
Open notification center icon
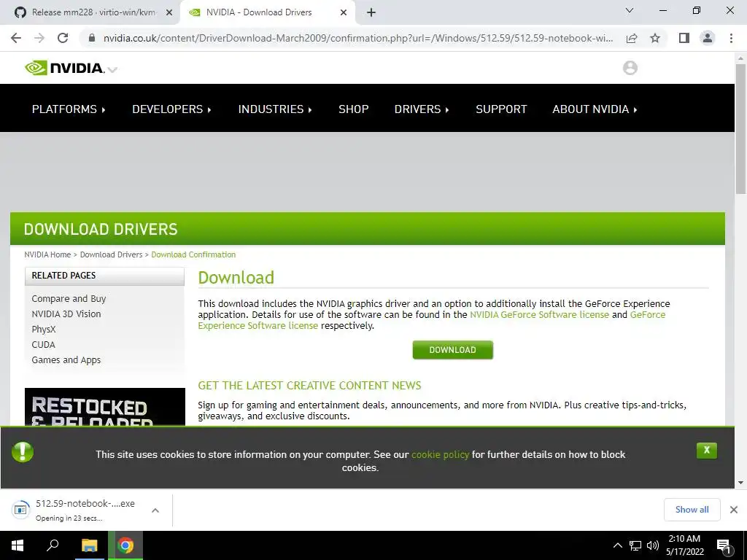pos(724,546)
